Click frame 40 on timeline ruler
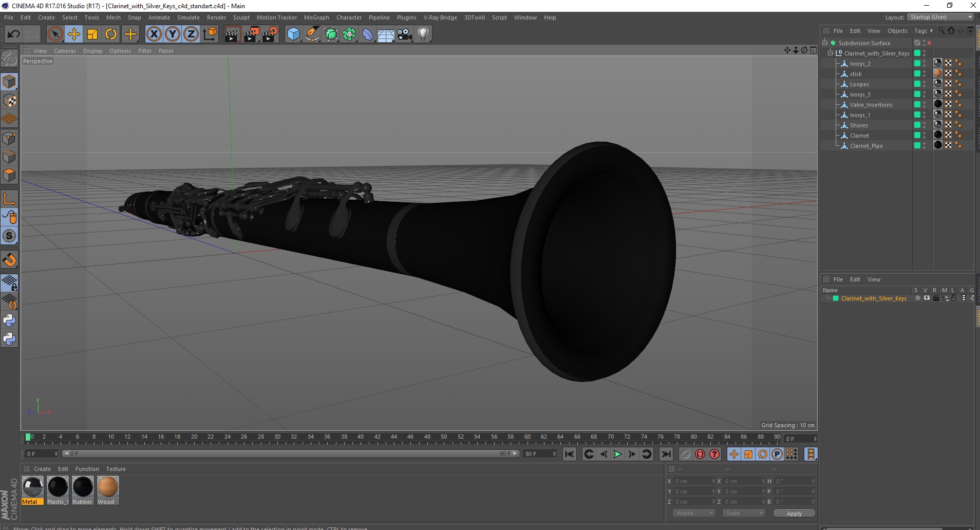The width and height of the screenshot is (980, 530). (x=361, y=437)
